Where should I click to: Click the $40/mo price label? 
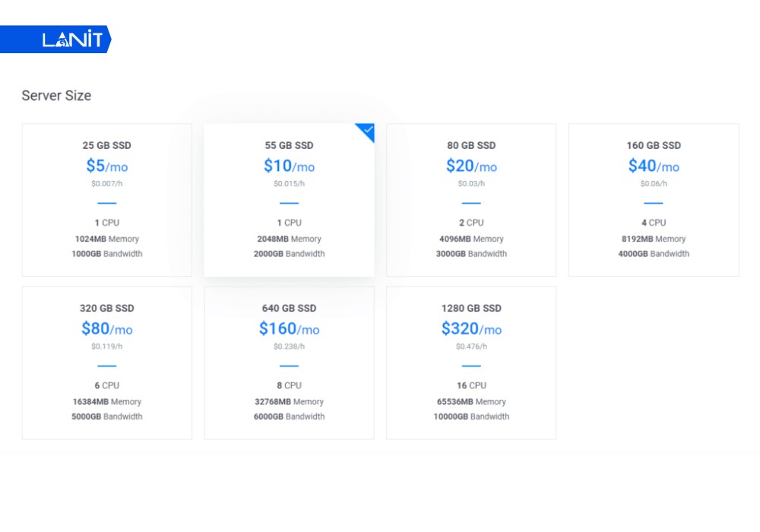pyautogui.click(x=654, y=166)
